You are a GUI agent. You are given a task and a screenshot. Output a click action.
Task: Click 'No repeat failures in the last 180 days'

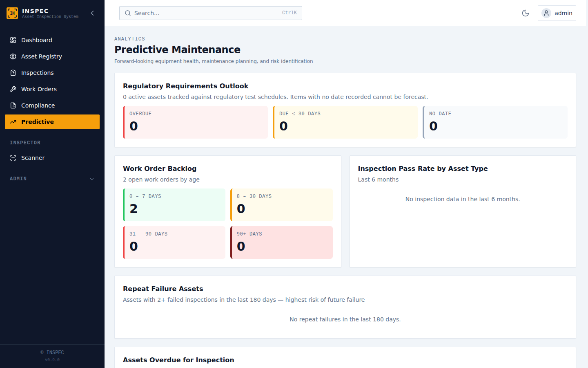345,319
